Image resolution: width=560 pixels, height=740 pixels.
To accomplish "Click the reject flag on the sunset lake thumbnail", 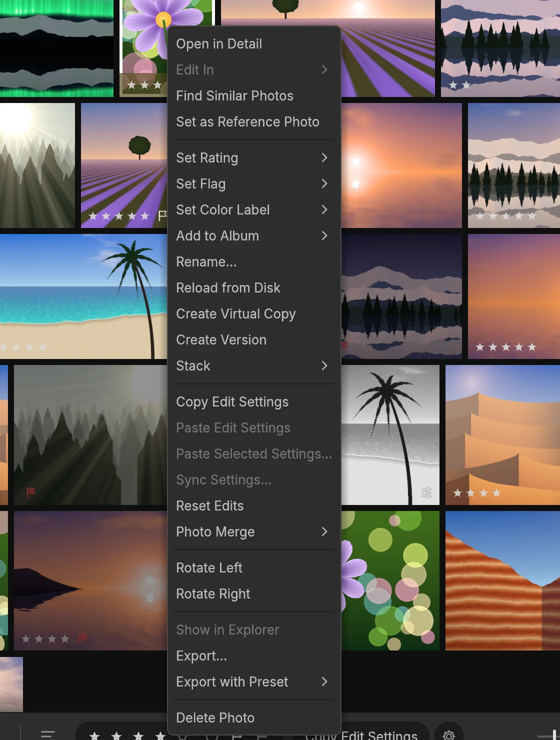I will (x=82, y=638).
